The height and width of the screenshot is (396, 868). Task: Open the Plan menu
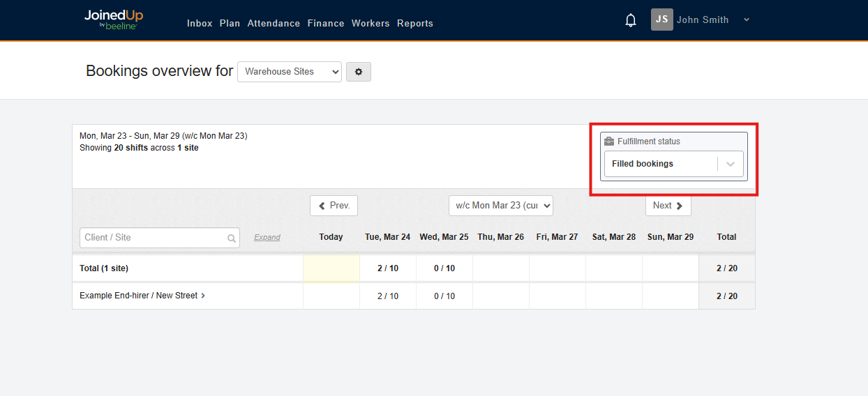pyautogui.click(x=230, y=24)
